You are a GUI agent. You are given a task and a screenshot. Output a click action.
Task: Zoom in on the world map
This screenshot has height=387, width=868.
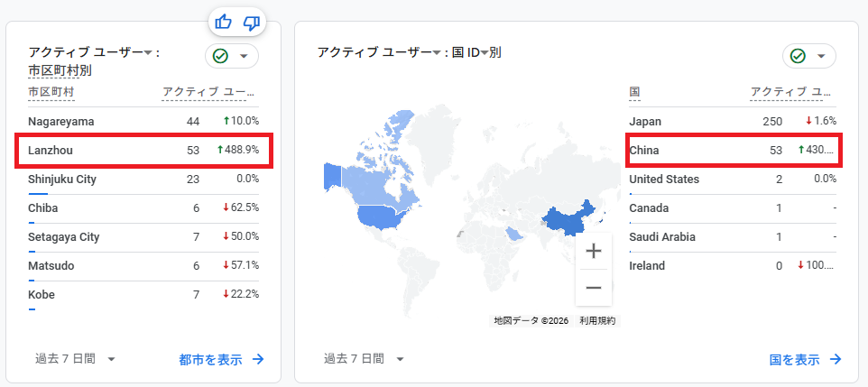pos(594,252)
